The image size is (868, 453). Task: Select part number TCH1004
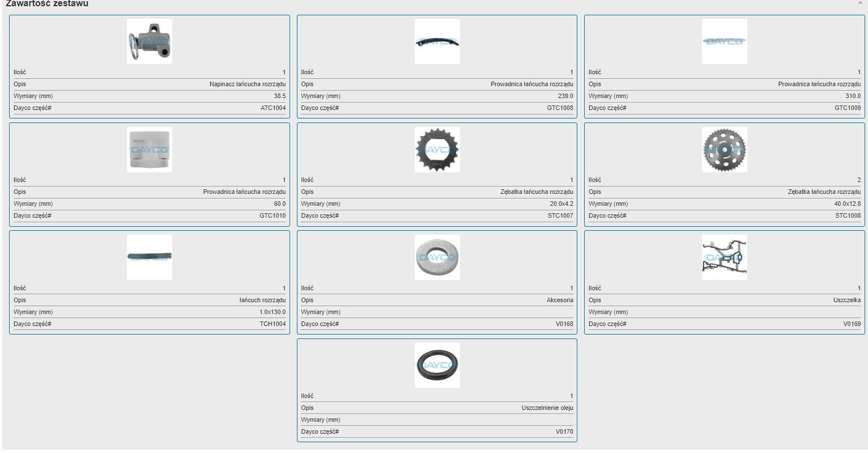tap(273, 324)
